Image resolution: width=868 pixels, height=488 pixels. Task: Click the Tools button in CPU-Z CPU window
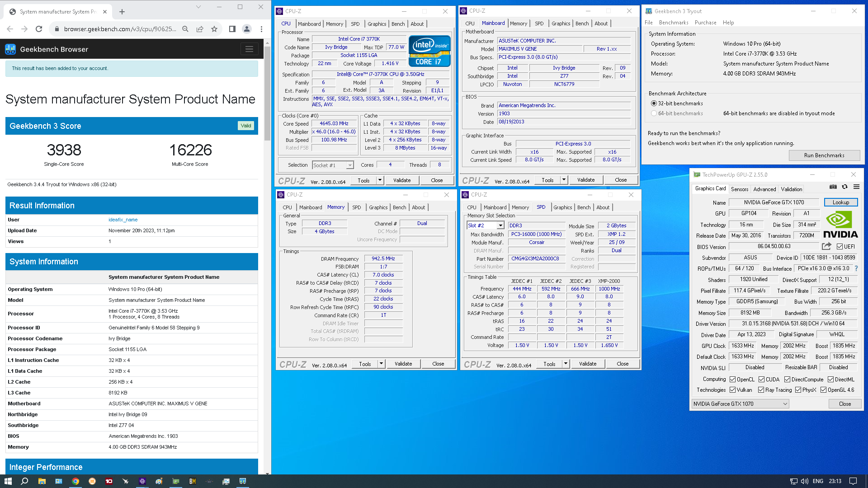[x=363, y=180]
